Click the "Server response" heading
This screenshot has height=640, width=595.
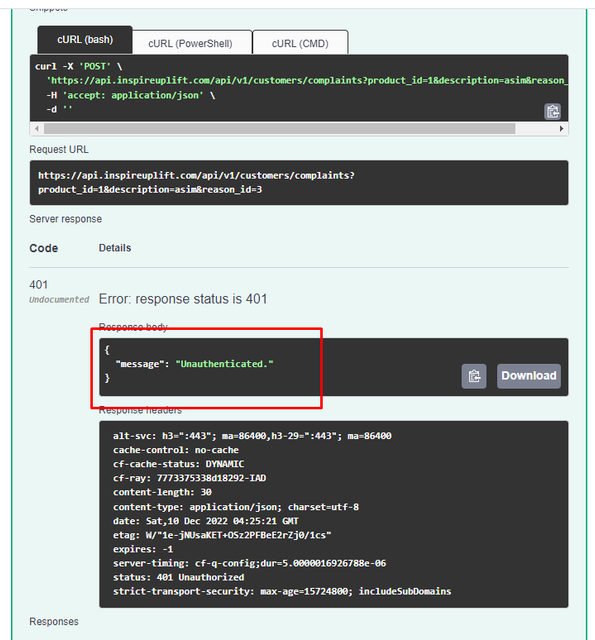pyautogui.click(x=65, y=219)
